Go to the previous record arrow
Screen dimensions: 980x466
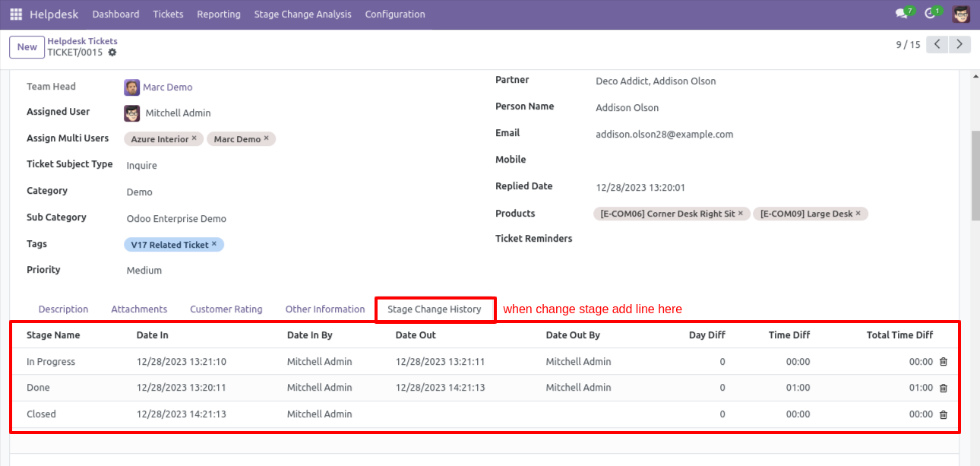[937, 45]
